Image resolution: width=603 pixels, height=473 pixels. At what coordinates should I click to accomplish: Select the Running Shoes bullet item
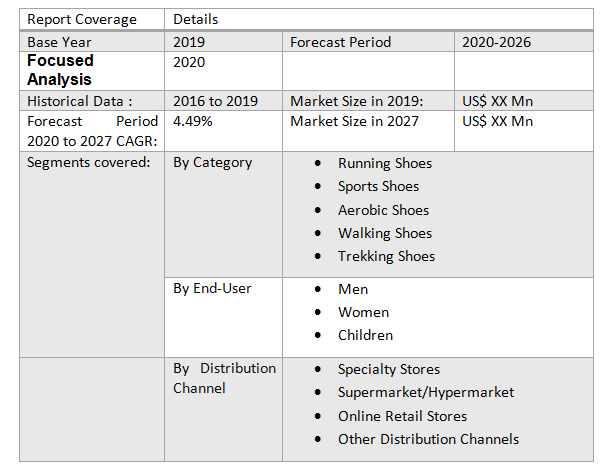pyautogui.click(x=384, y=163)
